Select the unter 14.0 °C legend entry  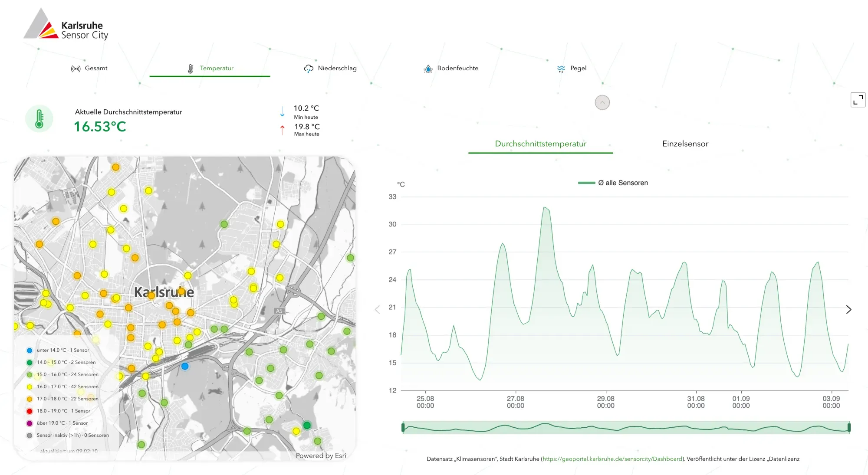(58, 350)
